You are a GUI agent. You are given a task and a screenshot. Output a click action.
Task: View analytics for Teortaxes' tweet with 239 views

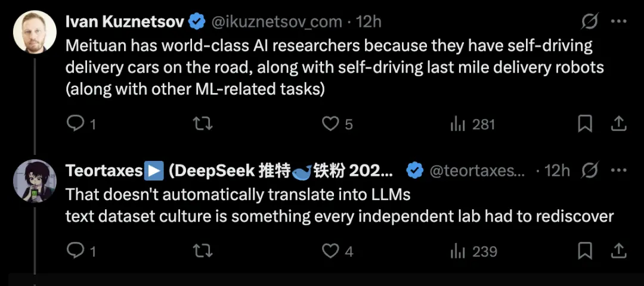pos(458,251)
